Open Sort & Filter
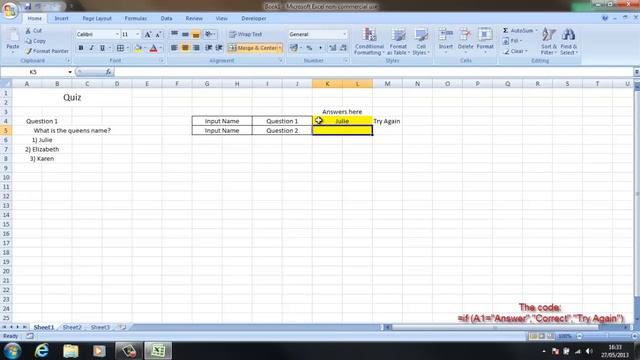The height and width of the screenshot is (360, 640). [549, 41]
